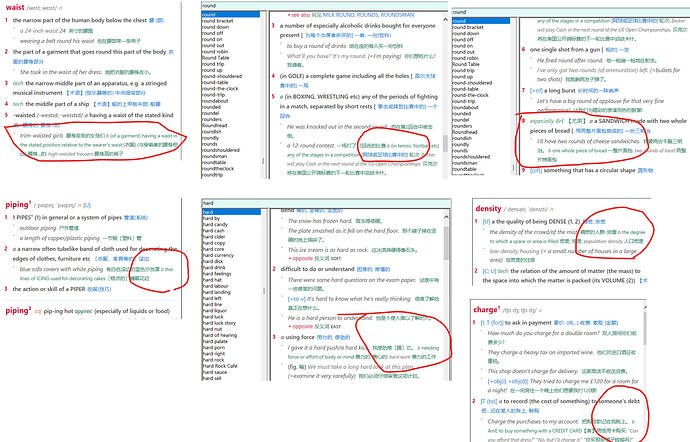Click scroll-up arrow in GOLF-sense round definition pane

pos(445,20)
